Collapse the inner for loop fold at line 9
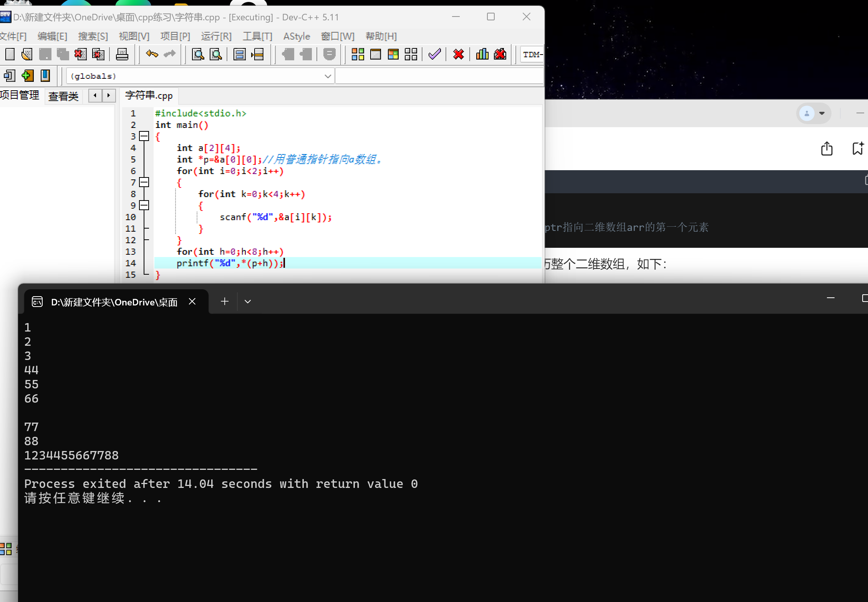 click(144, 205)
